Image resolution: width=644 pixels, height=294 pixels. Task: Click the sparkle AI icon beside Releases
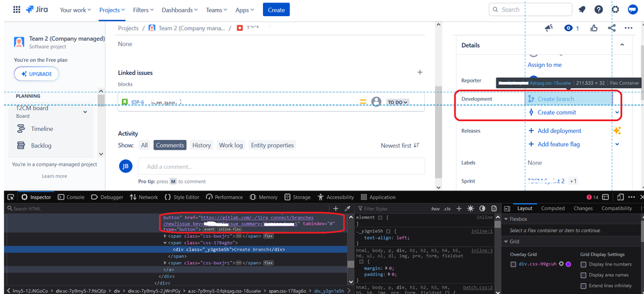click(617, 131)
